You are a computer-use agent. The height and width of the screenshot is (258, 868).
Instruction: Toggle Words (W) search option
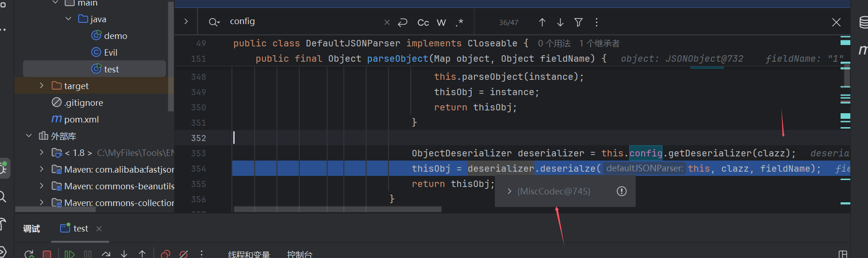tap(441, 22)
